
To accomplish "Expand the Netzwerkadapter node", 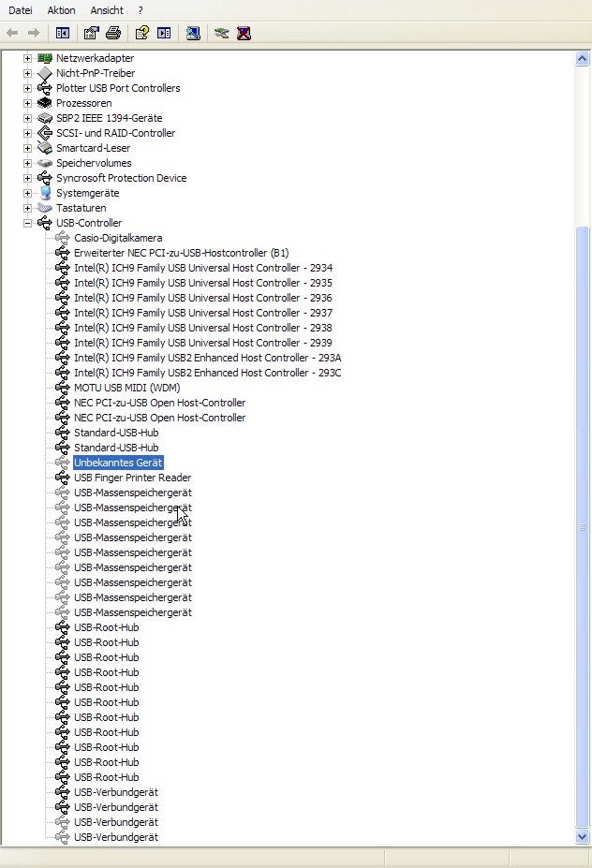I will pos(27,58).
